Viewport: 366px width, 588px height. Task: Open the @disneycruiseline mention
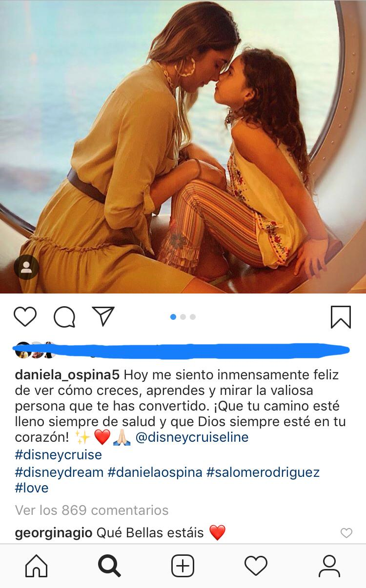pos(192,437)
